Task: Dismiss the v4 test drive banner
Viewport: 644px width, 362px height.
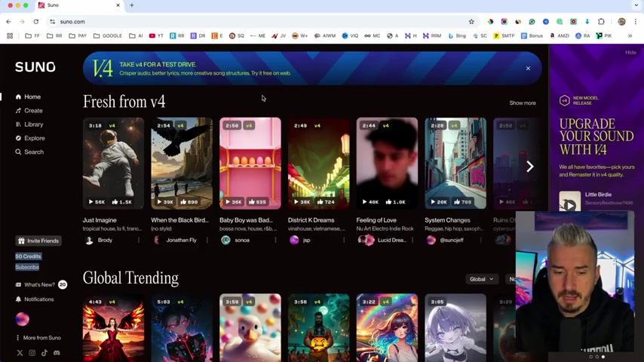Action: click(528, 69)
